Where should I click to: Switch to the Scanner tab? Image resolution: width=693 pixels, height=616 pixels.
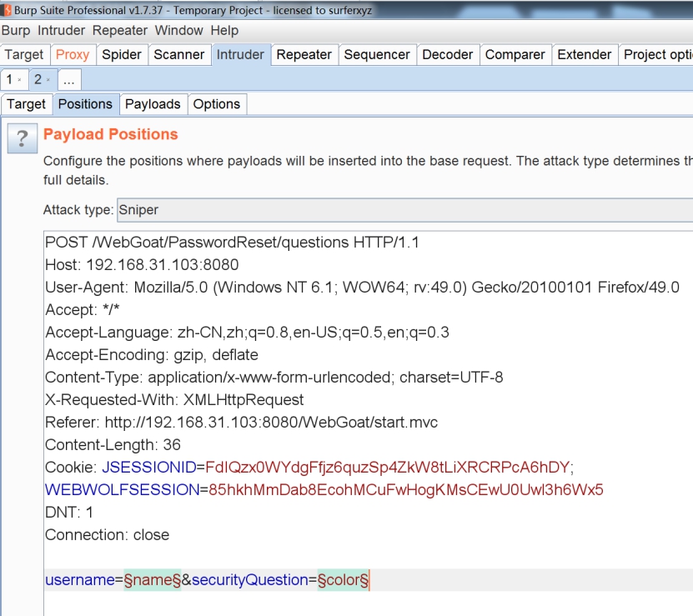click(x=179, y=55)
